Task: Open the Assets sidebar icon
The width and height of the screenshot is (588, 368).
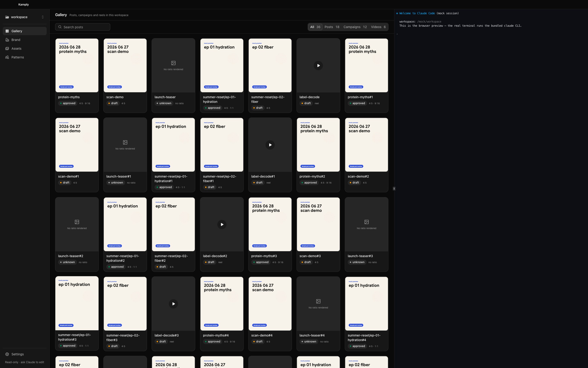Action: click(x=7, y=49)
